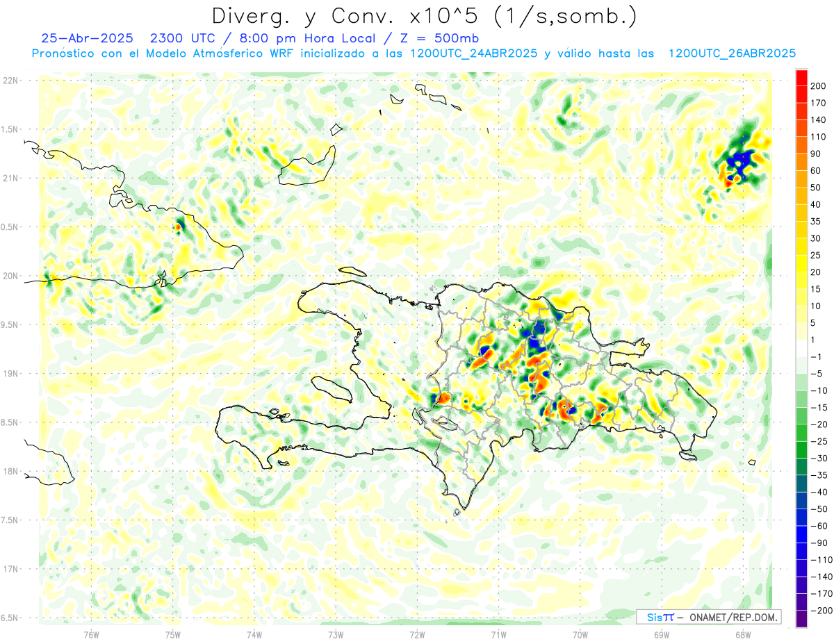834x644 pixels.
Task: Click the '-40' color scale label
Action: click(819, 492)
